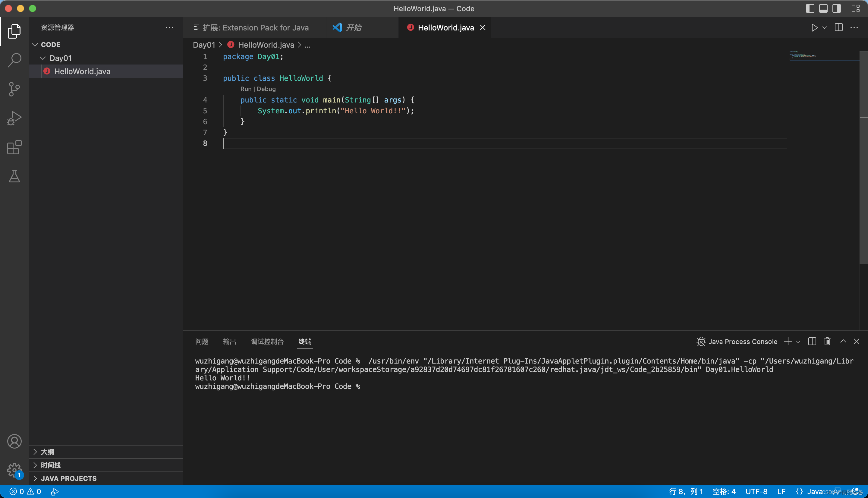Open Explorer panel More Actions ellipsis

(169, 28)
